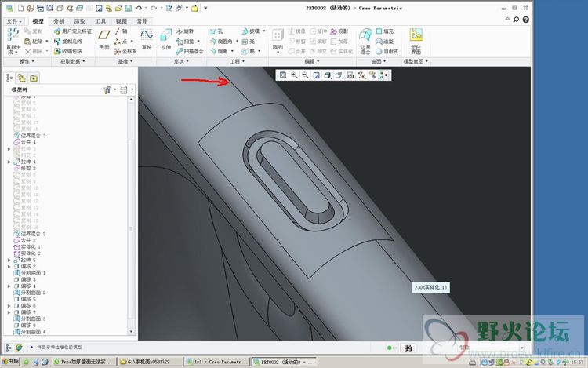The height and width of the screenshot is (368, 588).
Task: Expand the 拉伸 4 tree node
Action: tap(9, 162)
